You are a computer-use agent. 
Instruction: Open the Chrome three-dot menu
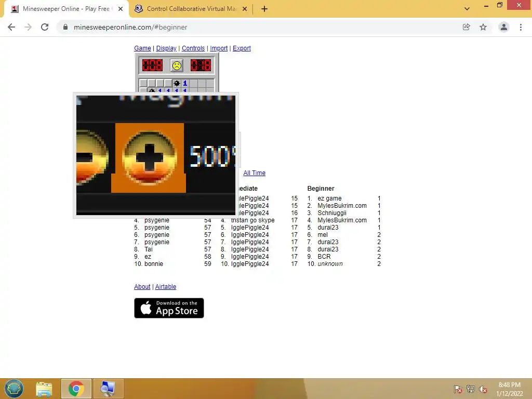[x=521, y=27]
